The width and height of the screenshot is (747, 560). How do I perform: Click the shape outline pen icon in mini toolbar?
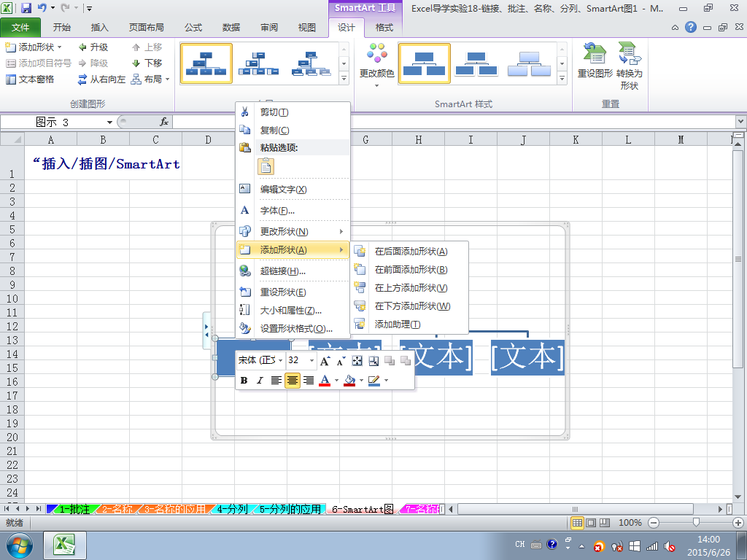374,380
